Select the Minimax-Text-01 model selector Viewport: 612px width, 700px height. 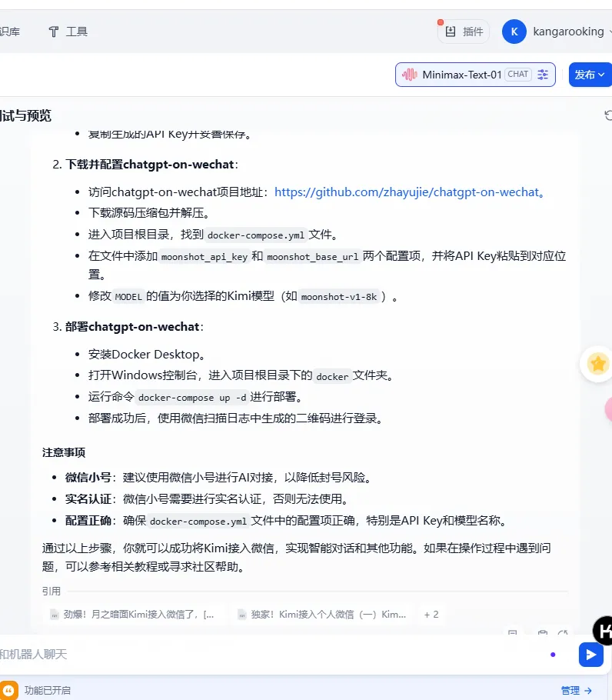475,75
